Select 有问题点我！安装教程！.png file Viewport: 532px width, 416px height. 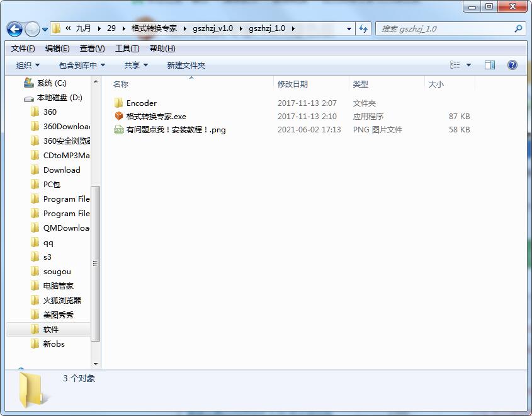click(x=170, y=129)
